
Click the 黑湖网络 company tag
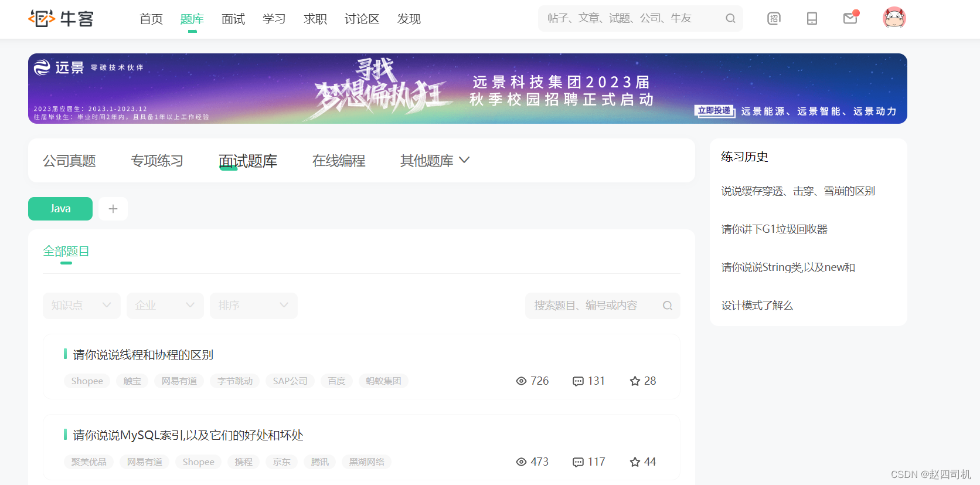point(367,462)
